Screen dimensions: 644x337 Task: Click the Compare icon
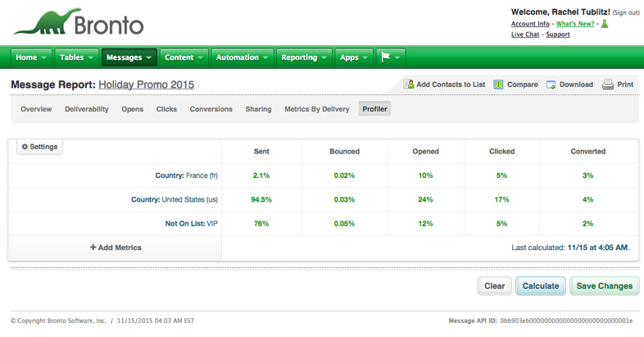tap(498, 84)
